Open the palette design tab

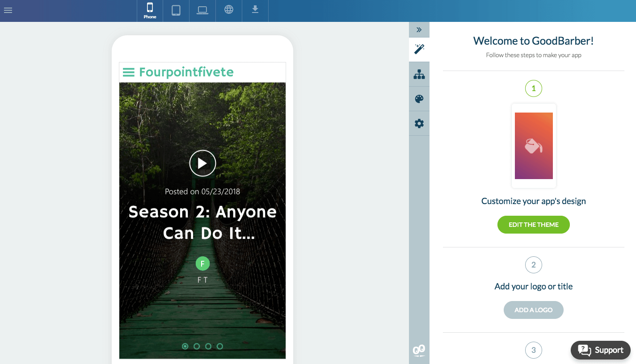419,99
